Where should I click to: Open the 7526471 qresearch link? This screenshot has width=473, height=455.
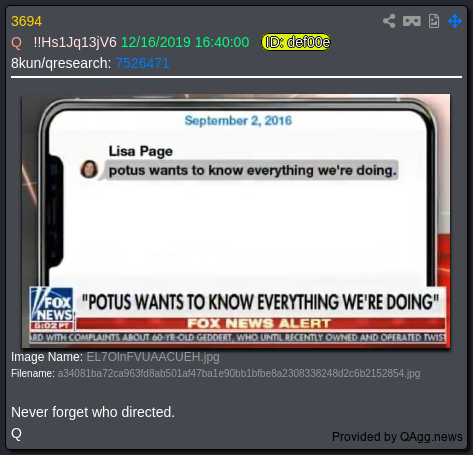142,63
